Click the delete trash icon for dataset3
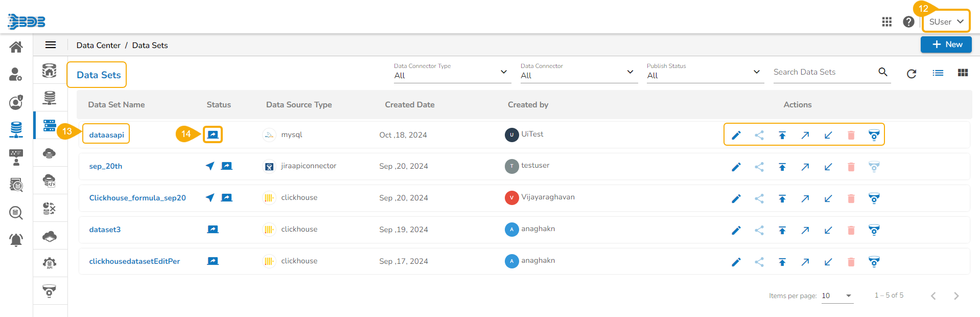980x317 pixels. [851, 231]
